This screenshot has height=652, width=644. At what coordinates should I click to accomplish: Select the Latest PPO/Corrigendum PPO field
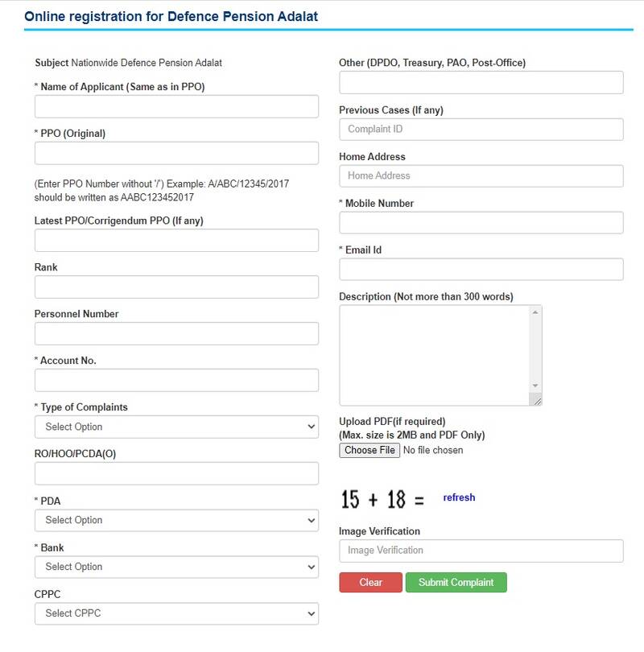(176, 241)
